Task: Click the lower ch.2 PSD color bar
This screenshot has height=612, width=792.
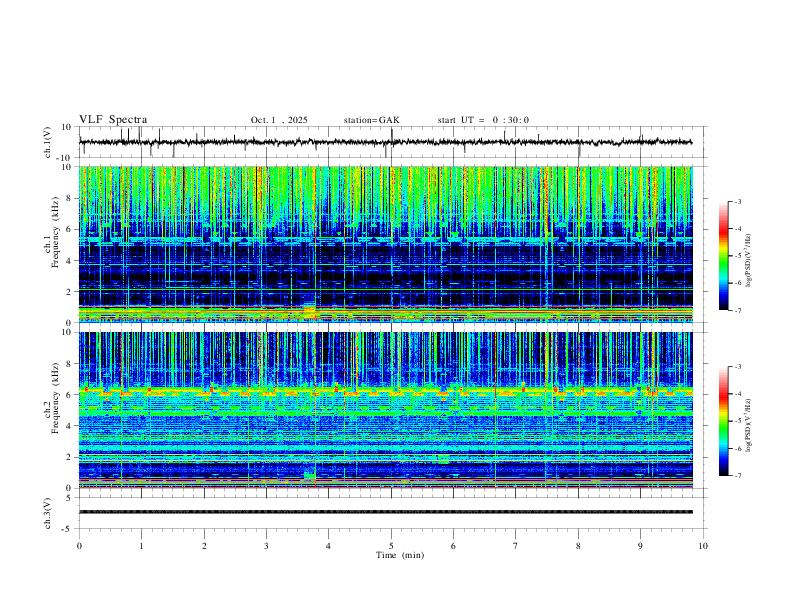Action: click(724, 421)
